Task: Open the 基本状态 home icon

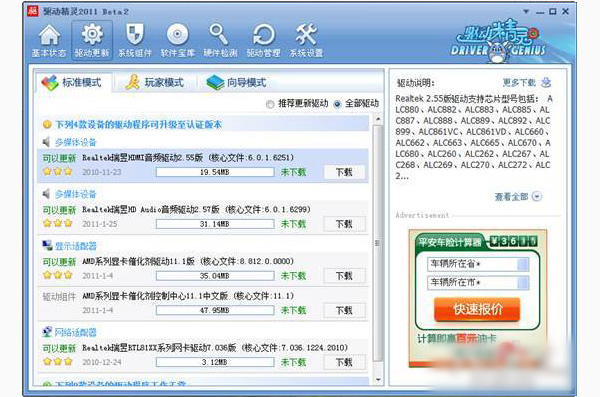Action: 49,40
